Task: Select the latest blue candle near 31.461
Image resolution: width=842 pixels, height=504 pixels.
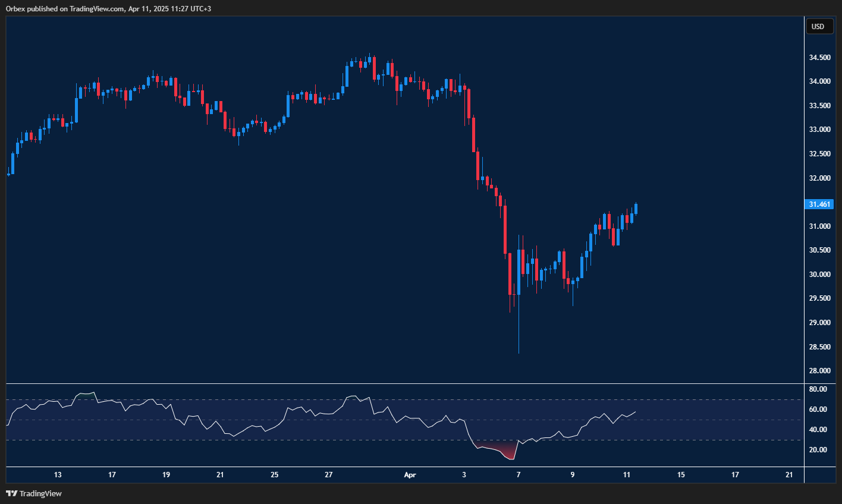Action: (x=636, y=209)
